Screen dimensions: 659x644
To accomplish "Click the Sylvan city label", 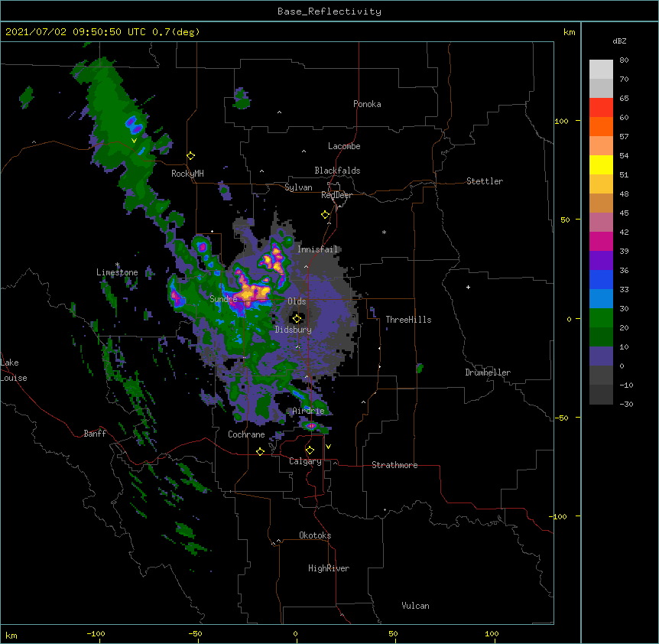I will click(298, 187).
